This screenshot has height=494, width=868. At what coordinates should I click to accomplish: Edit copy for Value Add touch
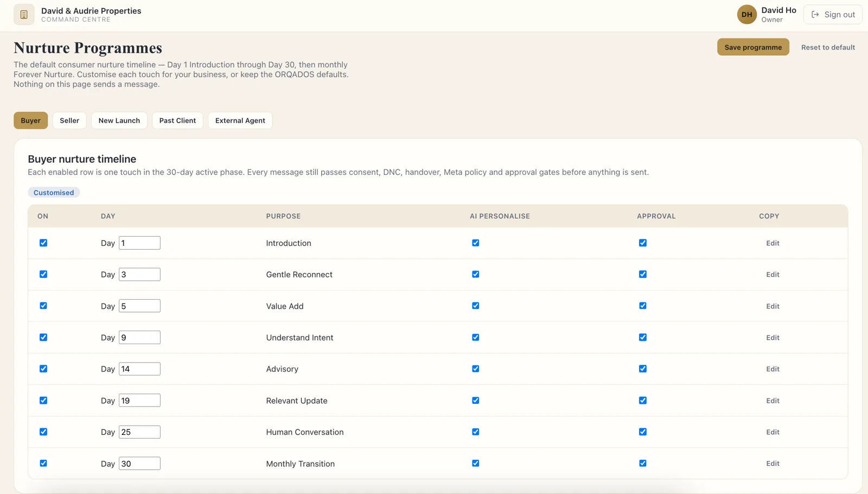773,306
